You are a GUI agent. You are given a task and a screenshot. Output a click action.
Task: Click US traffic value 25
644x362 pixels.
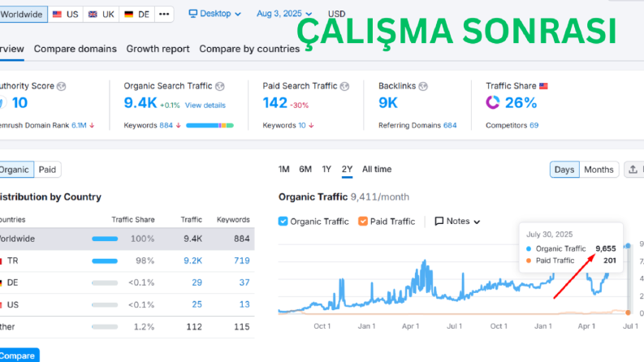pos(197,304)
